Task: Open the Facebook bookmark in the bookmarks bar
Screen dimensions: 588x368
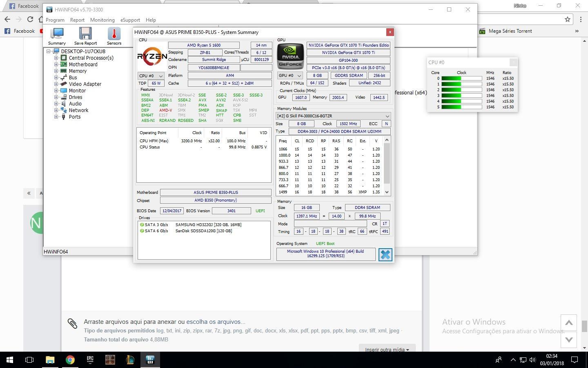Action: point(19,31)
